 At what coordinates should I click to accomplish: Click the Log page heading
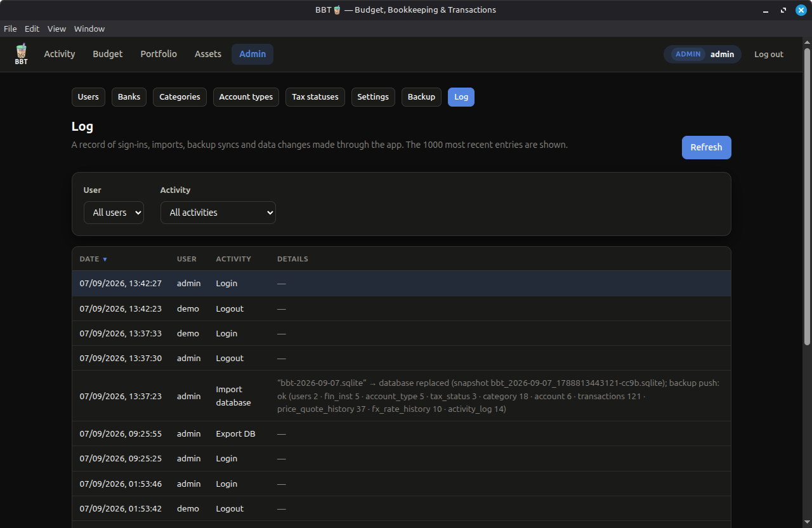(82, 126)
